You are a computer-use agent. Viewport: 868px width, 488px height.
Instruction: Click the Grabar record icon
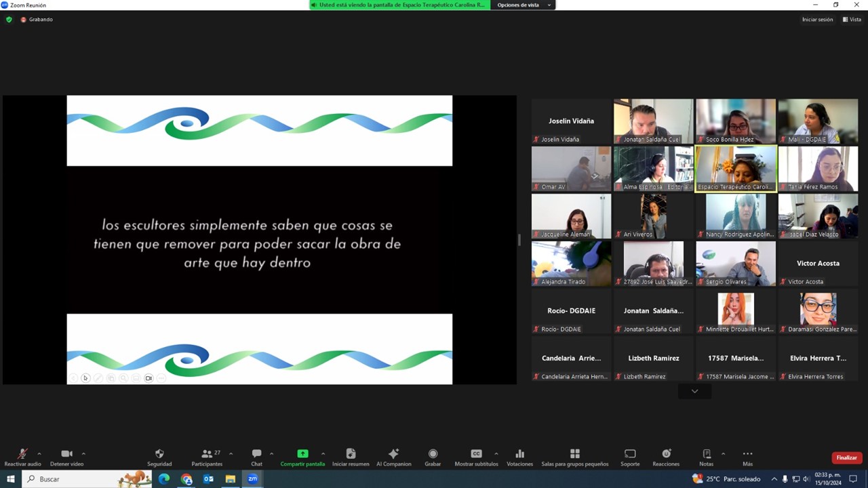[x=433, y=454]
